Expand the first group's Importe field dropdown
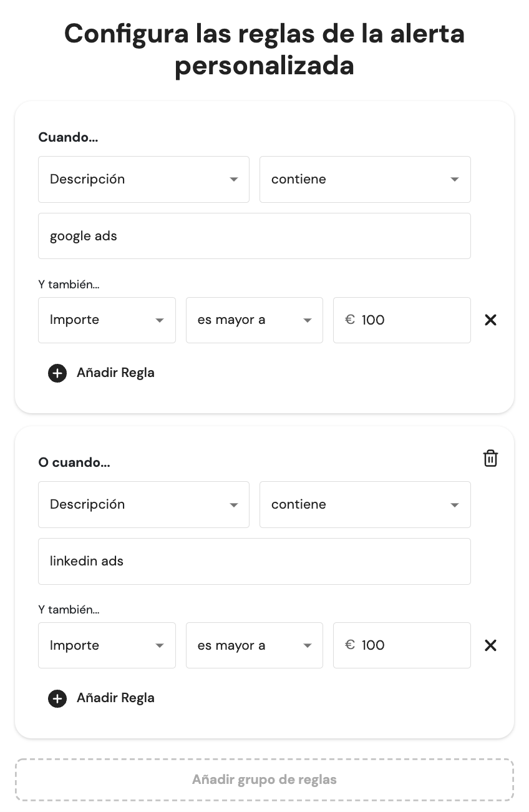Image resolution: width=529 pixels, height=812 pixels. 107,320
